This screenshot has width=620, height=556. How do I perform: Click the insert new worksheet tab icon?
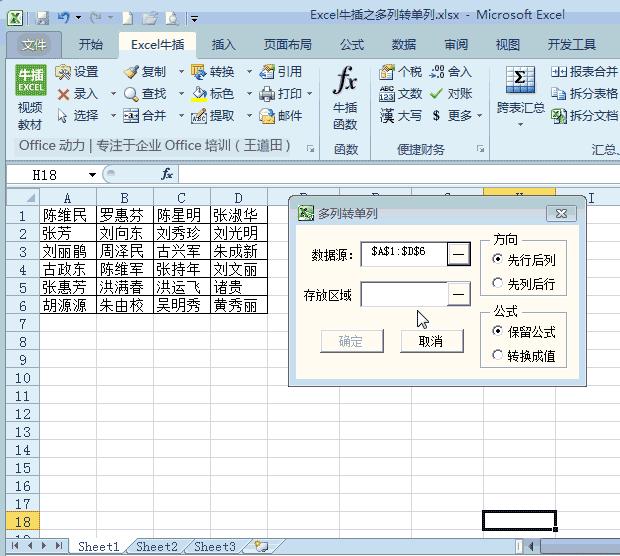[261, 547]
